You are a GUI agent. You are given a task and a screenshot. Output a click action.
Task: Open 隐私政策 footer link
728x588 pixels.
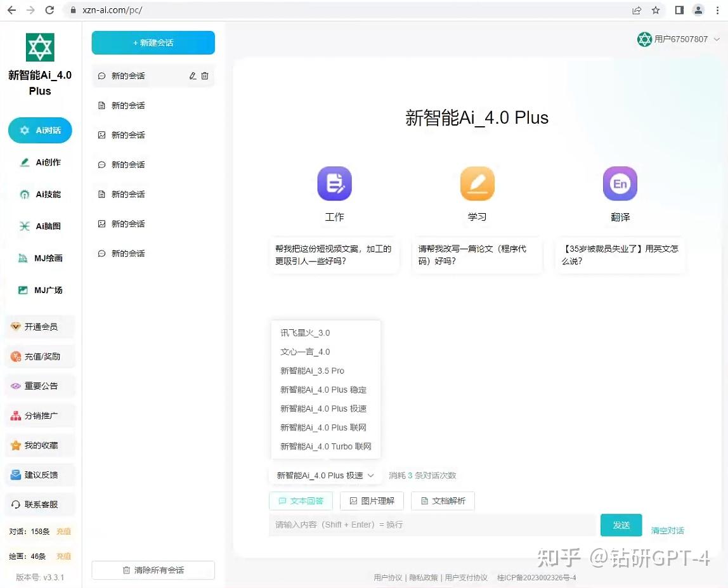click(x=424, y=578)
